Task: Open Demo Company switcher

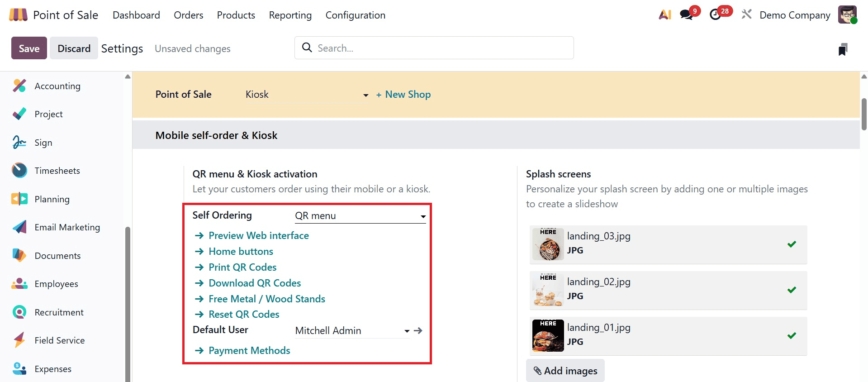Action: click(795, 15)
